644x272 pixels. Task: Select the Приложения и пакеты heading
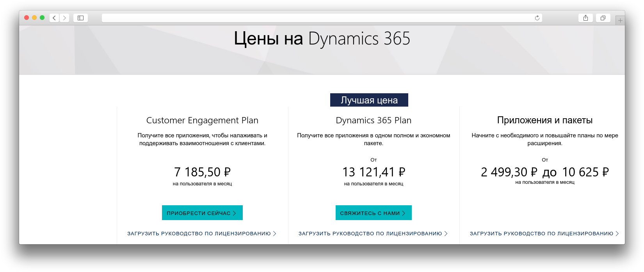[545, 120]
